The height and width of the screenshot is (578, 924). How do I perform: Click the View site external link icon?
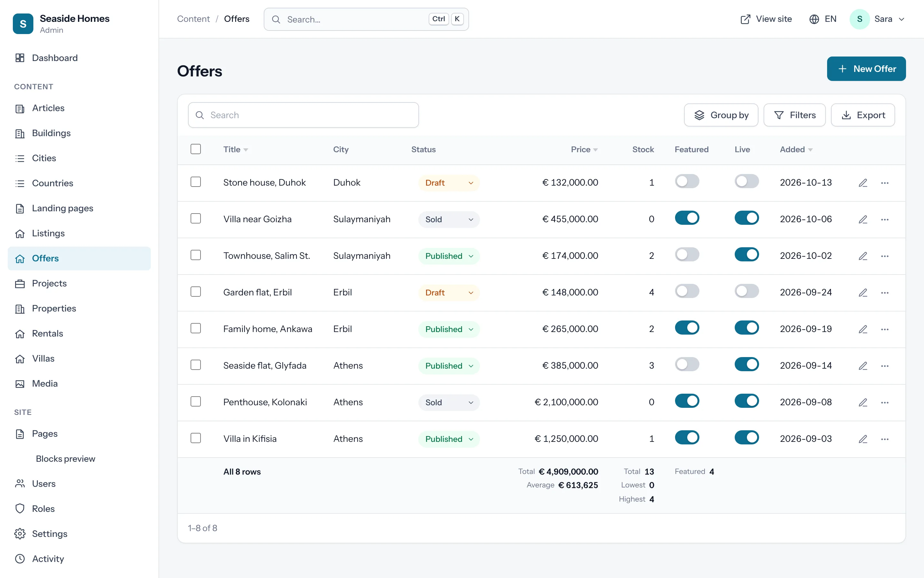(745, 19)
